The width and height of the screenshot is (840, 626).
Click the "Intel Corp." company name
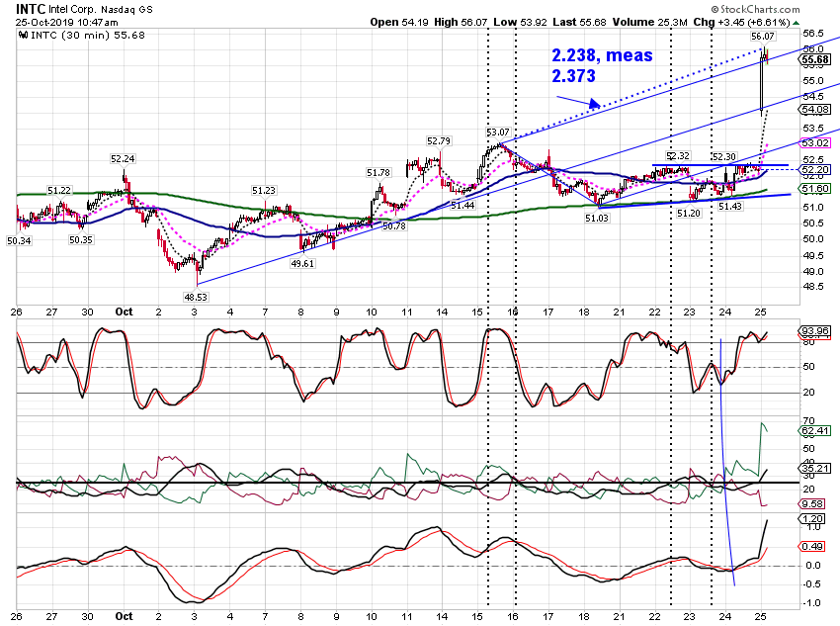73,10
